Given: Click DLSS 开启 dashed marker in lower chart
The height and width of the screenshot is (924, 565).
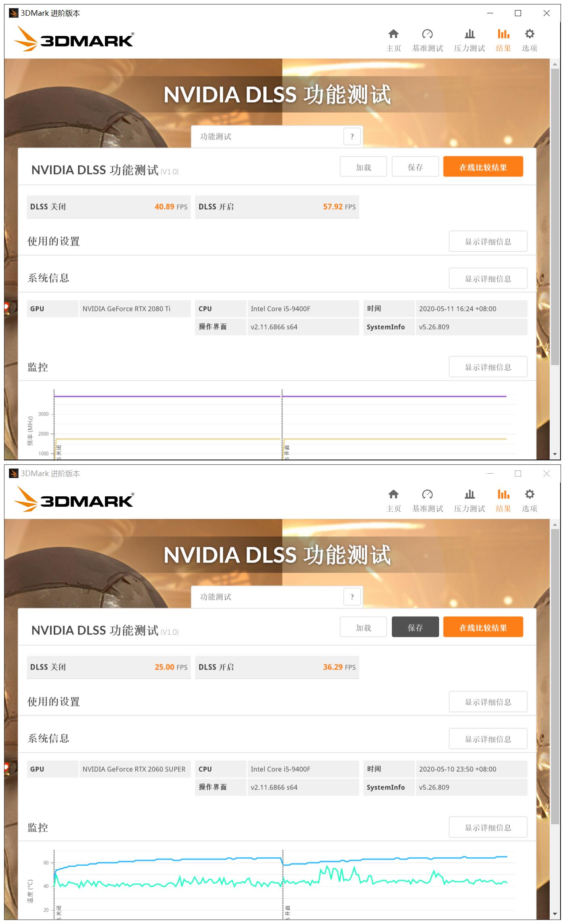Looking at the screenshot, I should (x=282, y=884).
